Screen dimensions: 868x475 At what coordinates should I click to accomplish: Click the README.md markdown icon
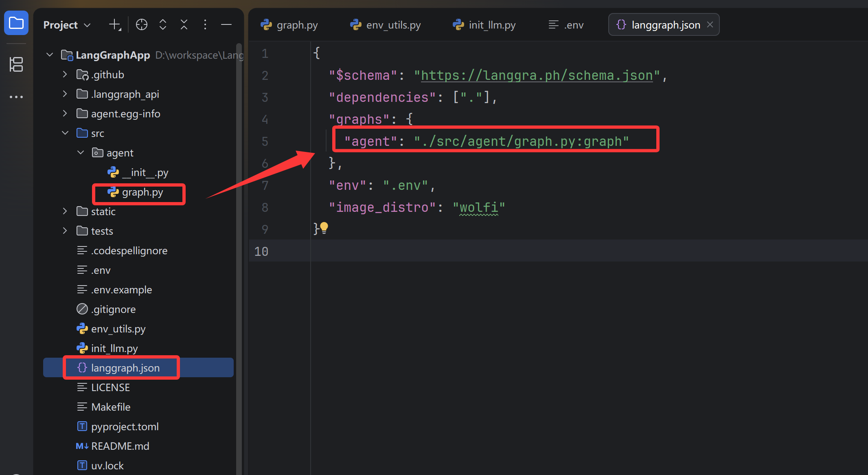coord(82,446)
